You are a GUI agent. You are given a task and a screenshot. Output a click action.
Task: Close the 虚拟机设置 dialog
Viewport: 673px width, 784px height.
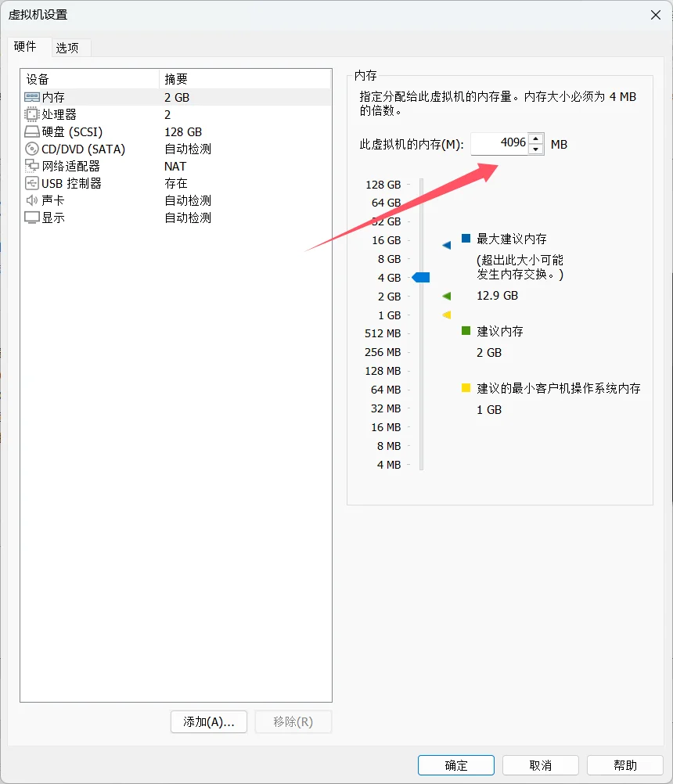coord(656,15)
